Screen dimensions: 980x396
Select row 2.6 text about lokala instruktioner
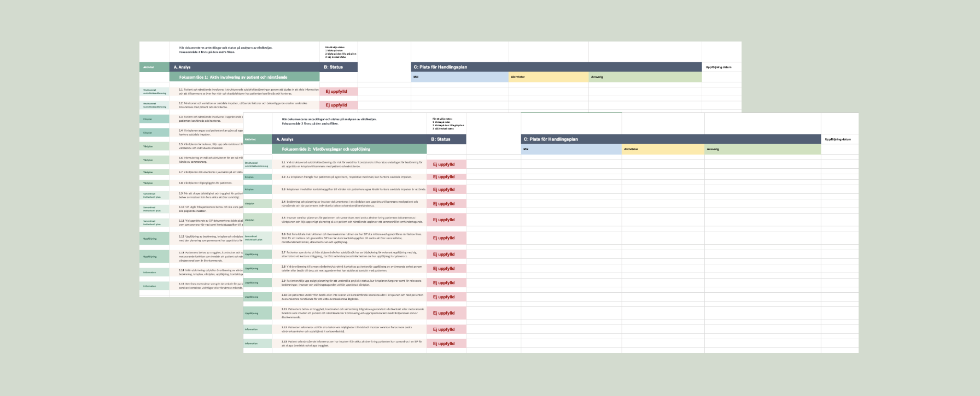coord(352,238)
